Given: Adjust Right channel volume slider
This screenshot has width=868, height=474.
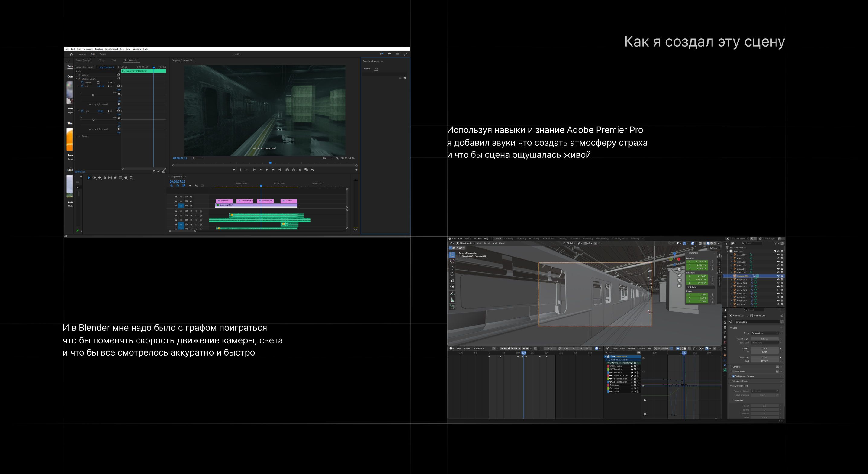Looking at the screenshot, I should 93,120.
